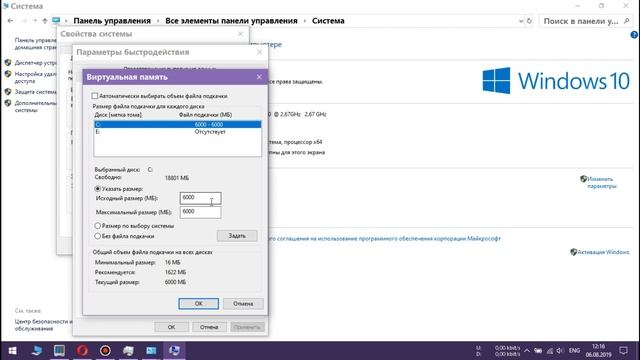Screen dimensions: 640x360
Task: Click the greyed 'Применить' button in Performance Options
Action: pos(247,327)
